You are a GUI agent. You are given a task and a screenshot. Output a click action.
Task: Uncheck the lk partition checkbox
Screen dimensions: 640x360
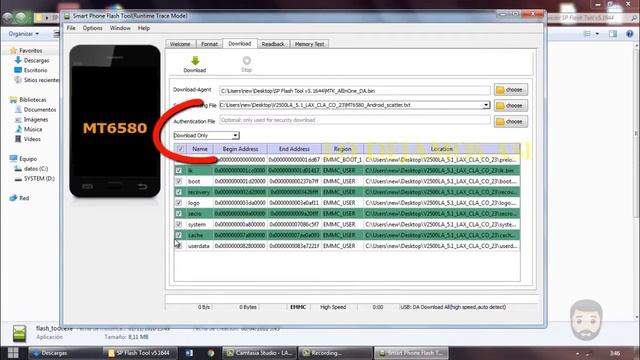pos(179,170)
